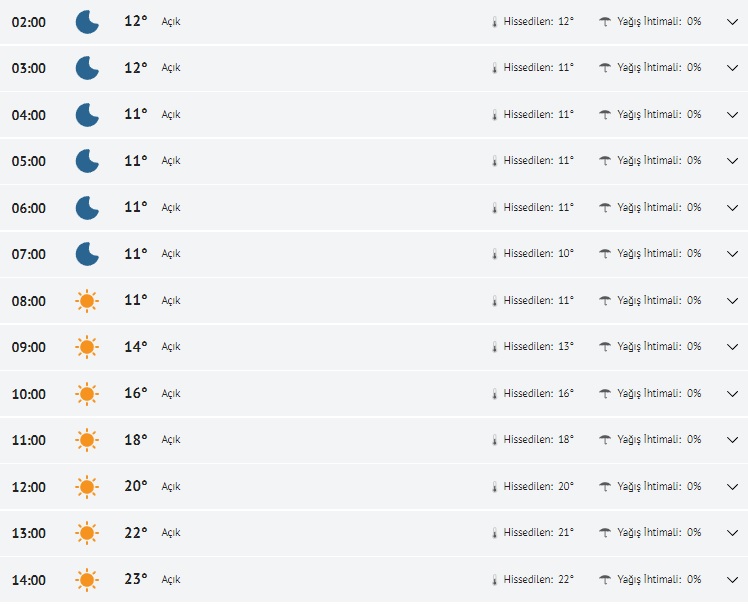This screenshot has width=748, height=604.
Task: Click the 22° temperature at 13:00
Action: (135, 533)
